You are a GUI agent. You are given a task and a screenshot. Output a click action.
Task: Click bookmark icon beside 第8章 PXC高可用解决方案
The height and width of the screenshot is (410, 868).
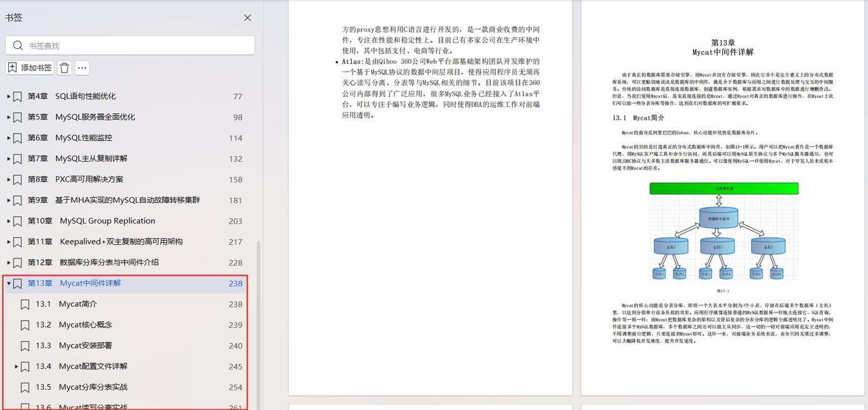pyautogui.click(x=18, y=179)
